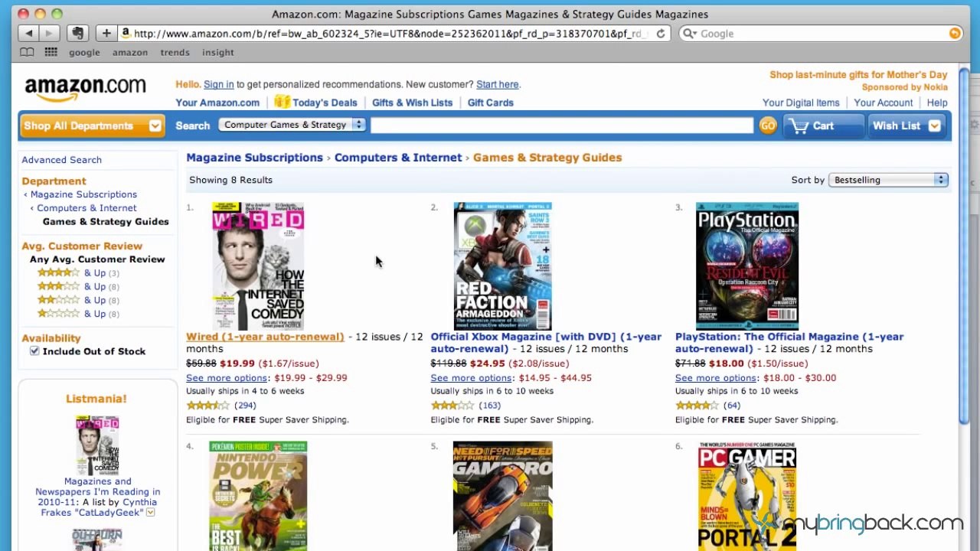The height and width of the screenshot is (551, 980).
Task: Open the bookmarks book icon
Action: tap(28, 52)
